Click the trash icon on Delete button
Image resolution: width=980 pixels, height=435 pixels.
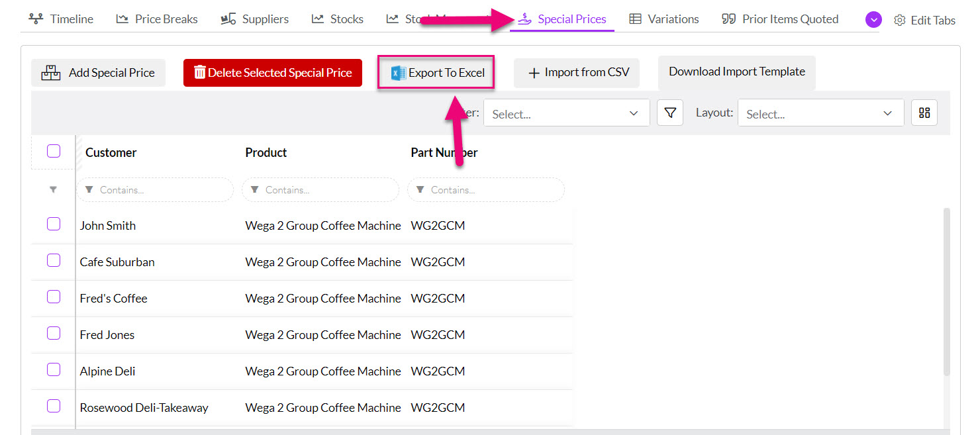[x=199, y=72]
